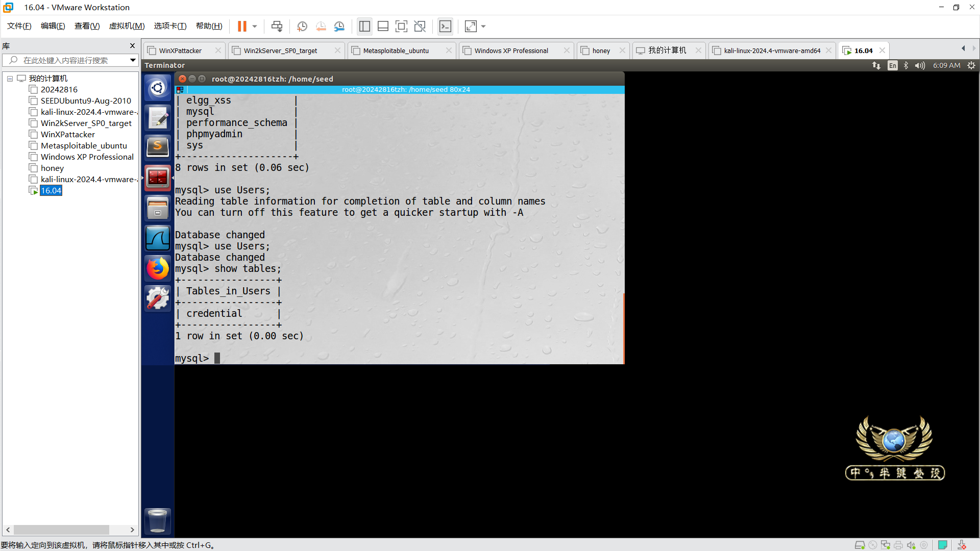This screenshot has width=980, height=551.
Task: Toggle the library sidebar panel
Action: (x=364, y=26)
